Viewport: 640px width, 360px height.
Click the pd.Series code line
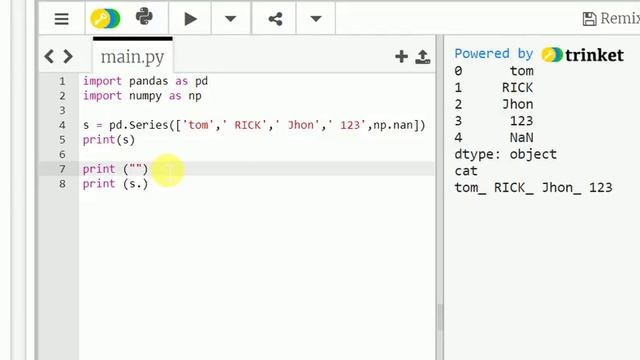(254, 125)
